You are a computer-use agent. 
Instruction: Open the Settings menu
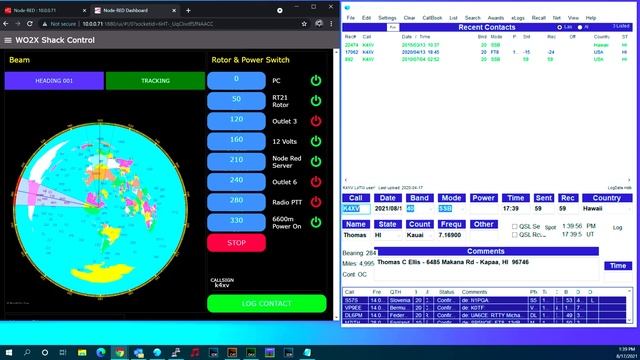coord(387,18)
